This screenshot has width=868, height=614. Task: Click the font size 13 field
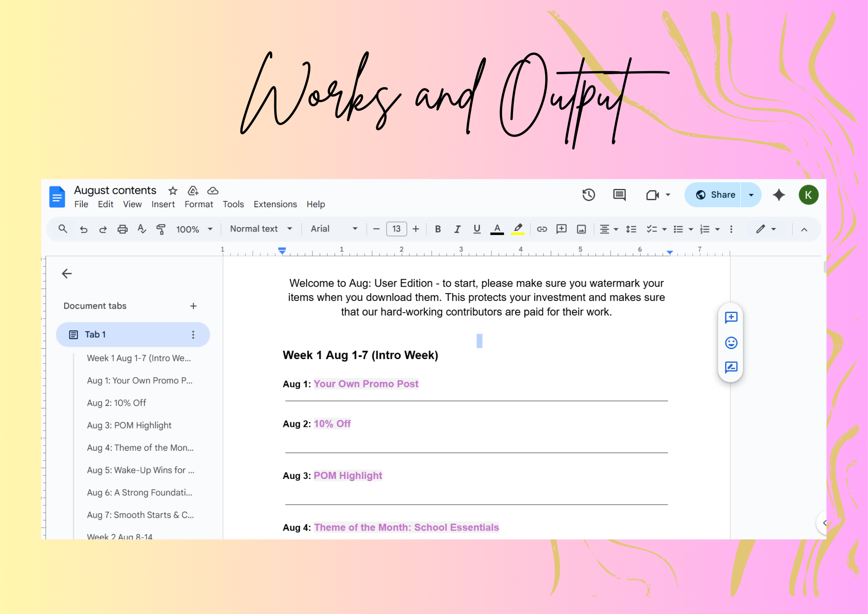pyautogui.click(x=396, y=229)
